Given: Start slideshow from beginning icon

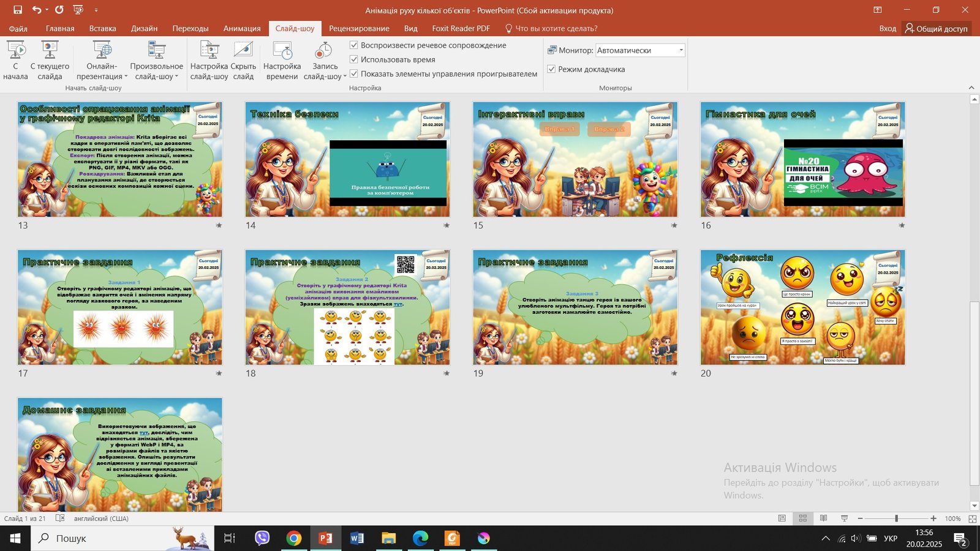Looking at the screenshot, I should (15, 60).
